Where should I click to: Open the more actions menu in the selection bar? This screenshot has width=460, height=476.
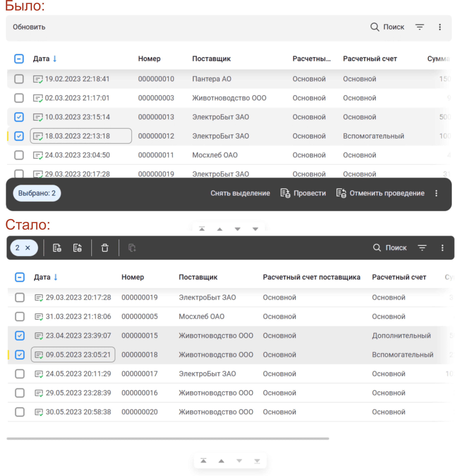[436, 193]
